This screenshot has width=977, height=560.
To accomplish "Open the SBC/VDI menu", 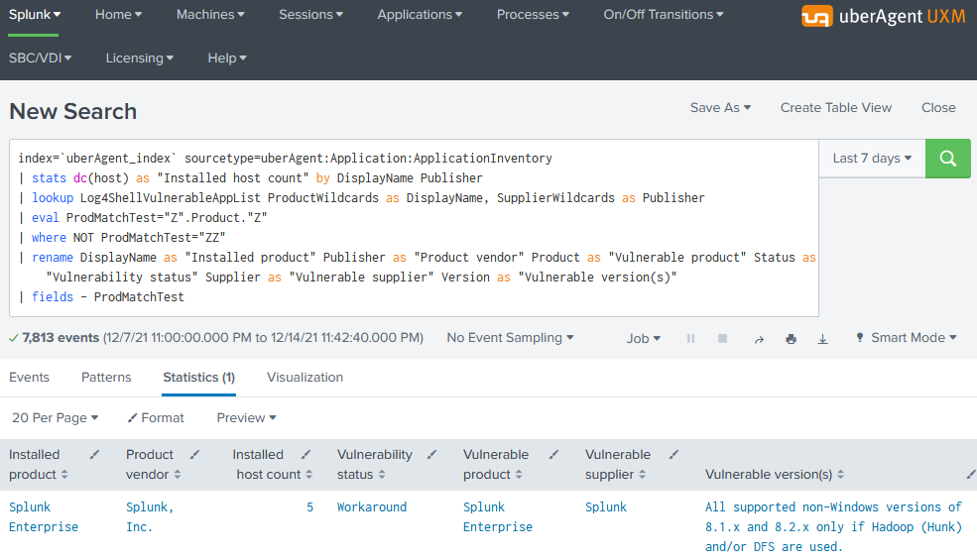I will point(40,57).
